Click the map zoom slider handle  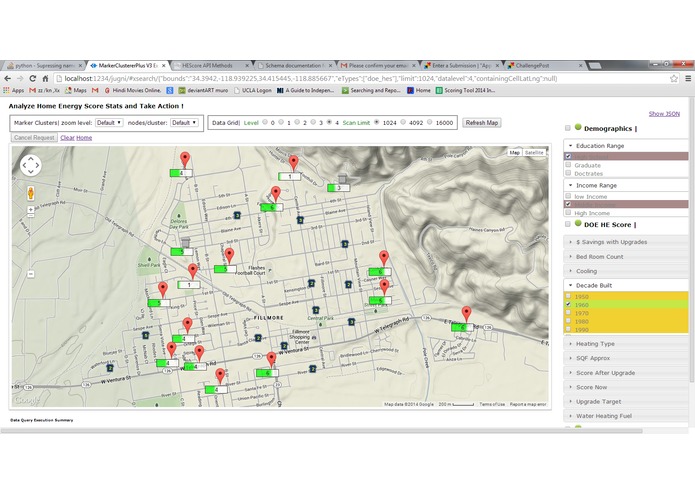coord(31,215)
